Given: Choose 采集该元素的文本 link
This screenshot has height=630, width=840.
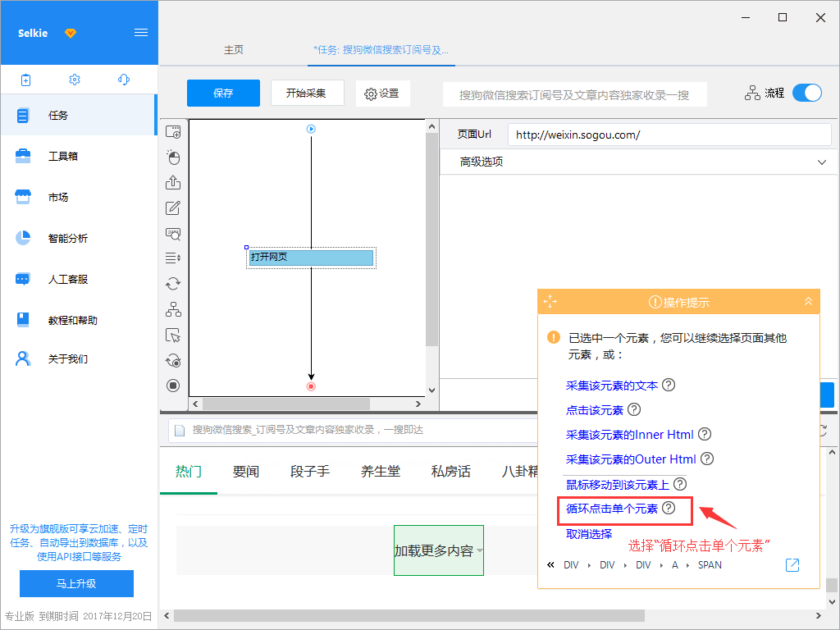Looking at the screenshot, I should pyautogui.click(x=612, y=386).
